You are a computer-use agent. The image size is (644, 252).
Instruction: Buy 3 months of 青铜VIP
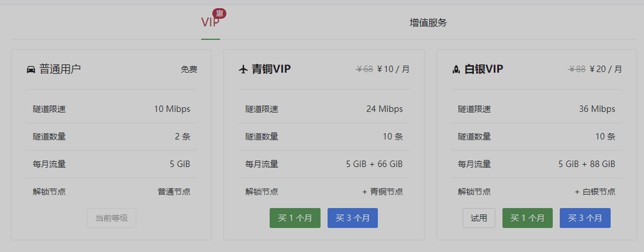point(352,218)
